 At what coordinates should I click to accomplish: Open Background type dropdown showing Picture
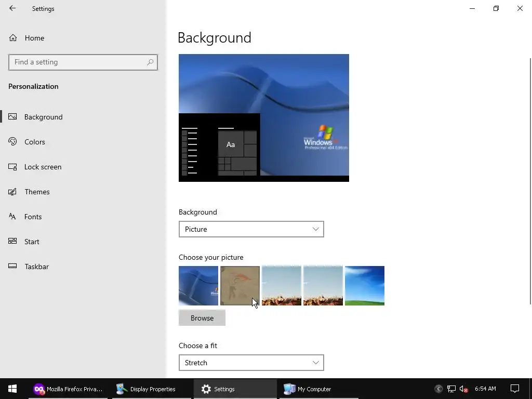[251, 229]
